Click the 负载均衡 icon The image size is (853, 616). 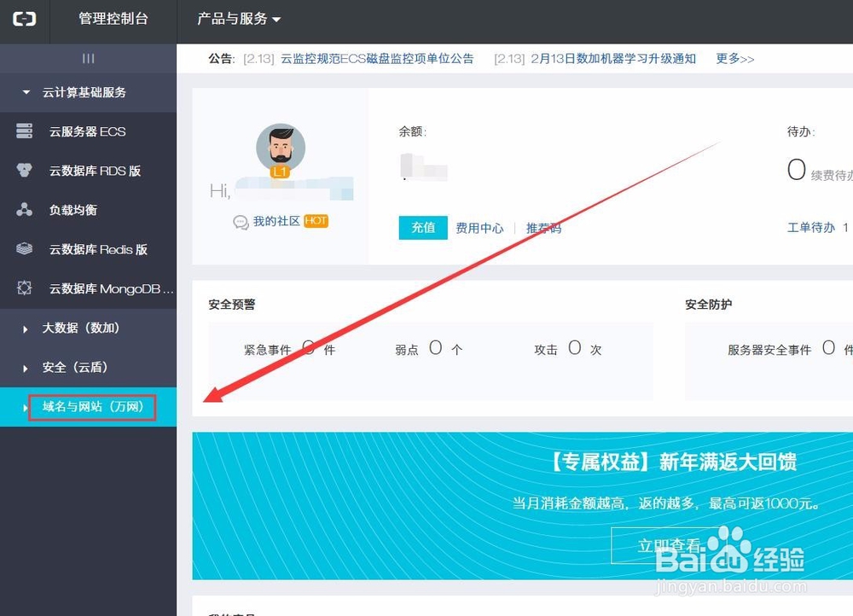point(25,210)
